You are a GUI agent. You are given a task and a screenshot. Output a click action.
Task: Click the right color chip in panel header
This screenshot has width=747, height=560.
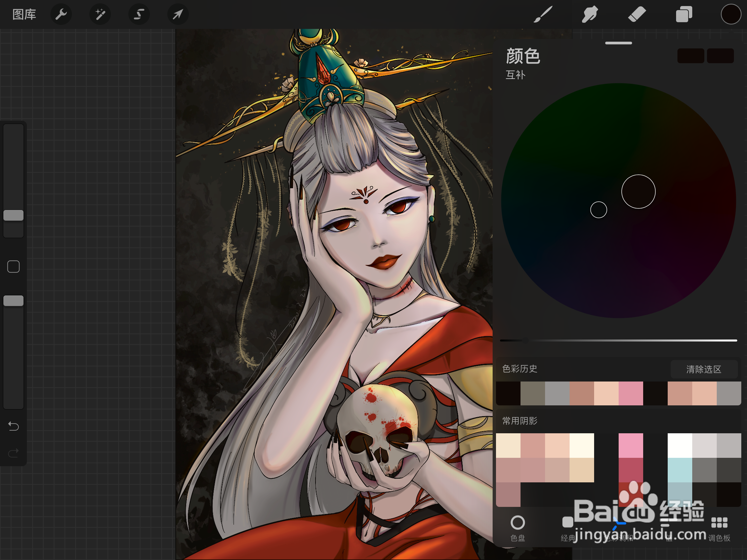[720, 55]
